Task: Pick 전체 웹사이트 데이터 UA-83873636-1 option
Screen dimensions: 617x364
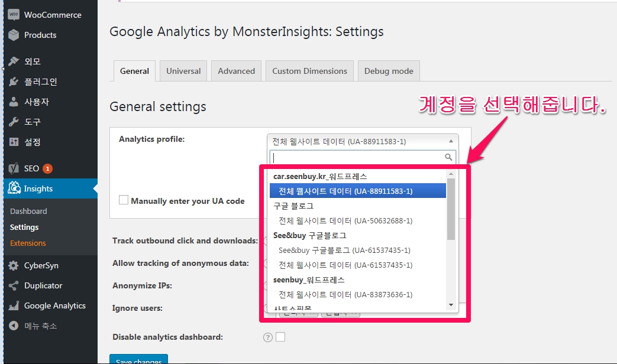Action: pyautogui.click(x=345, y=294)
